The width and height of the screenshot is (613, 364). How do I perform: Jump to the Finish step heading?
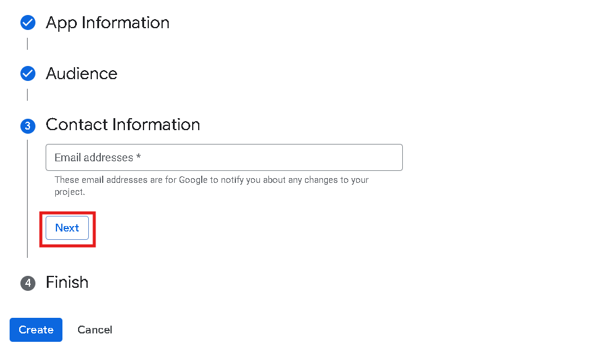pyautogui.click(x=67, y=282)
